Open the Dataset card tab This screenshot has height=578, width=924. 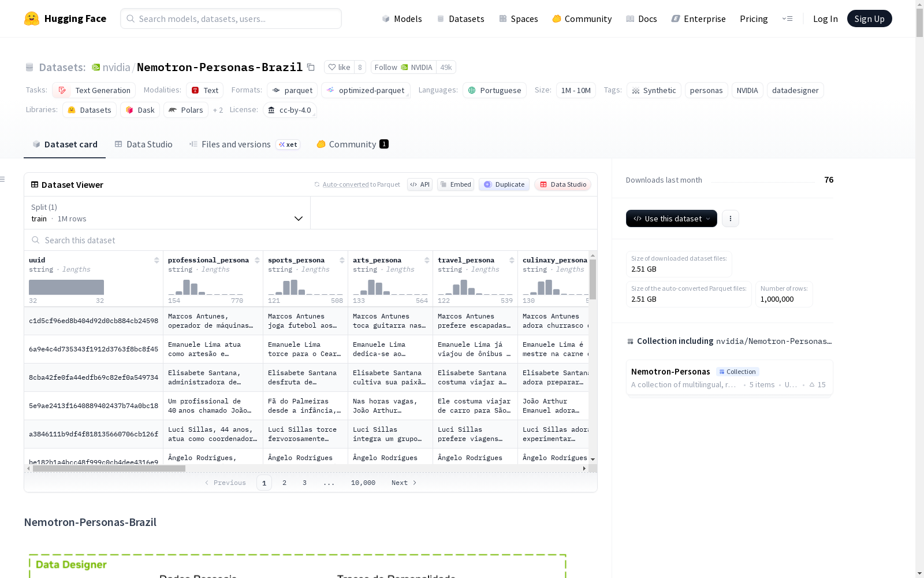pos(65,144)
